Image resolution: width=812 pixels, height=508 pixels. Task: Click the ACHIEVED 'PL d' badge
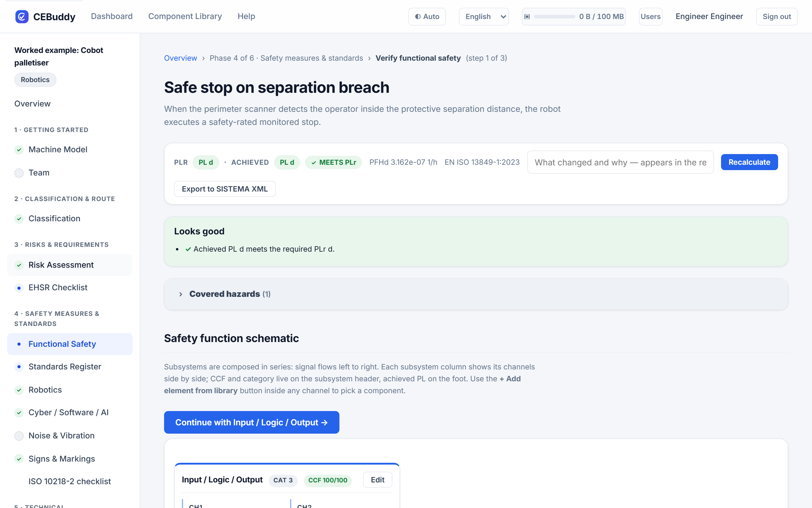click(287, 162)
